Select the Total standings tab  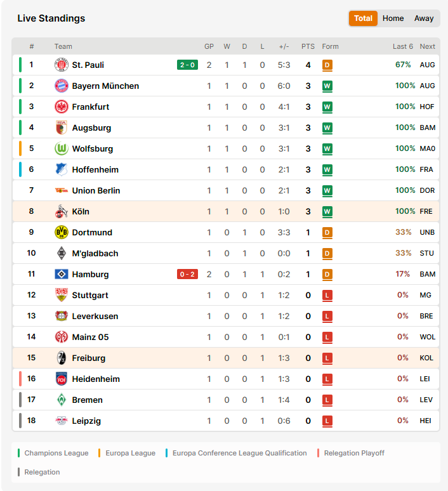point(363,18)
